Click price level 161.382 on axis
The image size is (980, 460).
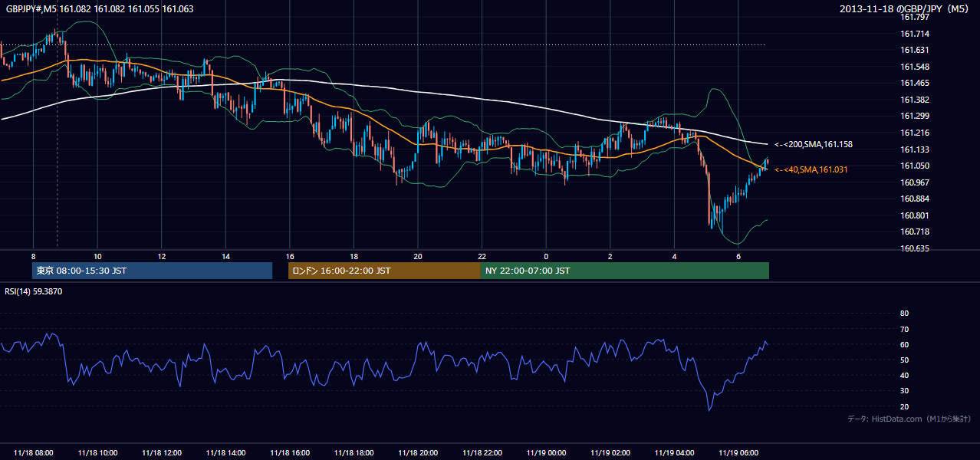click(x=914, y=100)
